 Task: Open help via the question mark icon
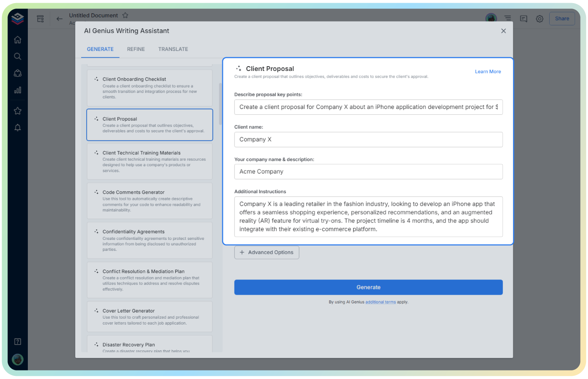pyautogui.click(x=17, y=341)
